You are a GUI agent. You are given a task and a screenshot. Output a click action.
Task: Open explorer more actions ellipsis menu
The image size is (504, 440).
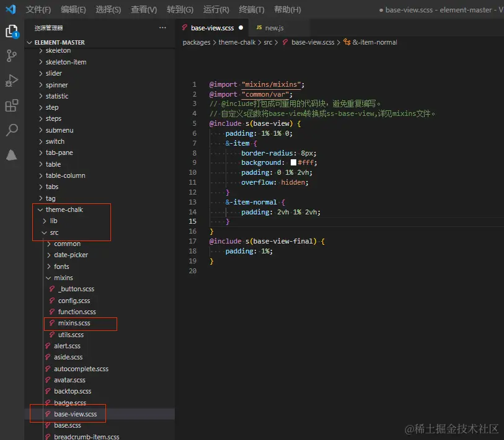coord(162,28)
